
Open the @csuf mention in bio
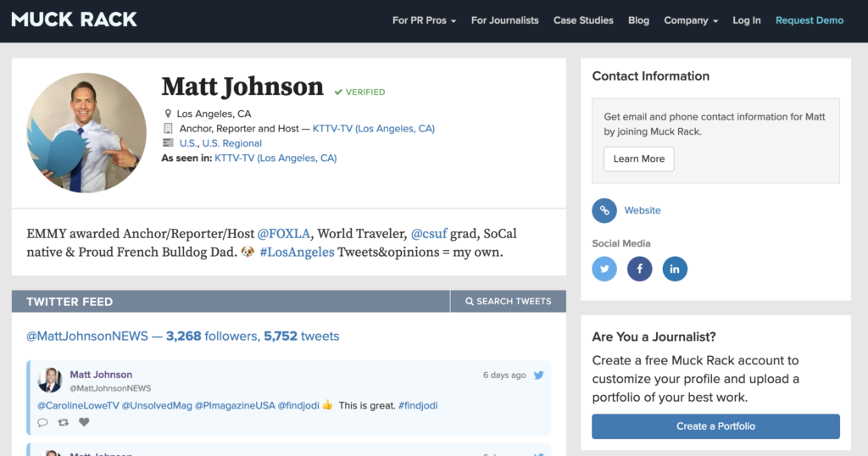[429, 234]
